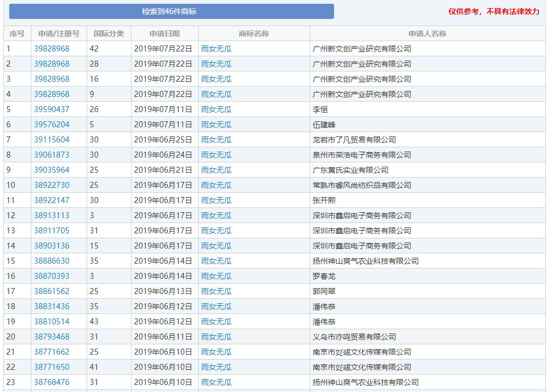Open application number 38903136

tap(52, 246)
